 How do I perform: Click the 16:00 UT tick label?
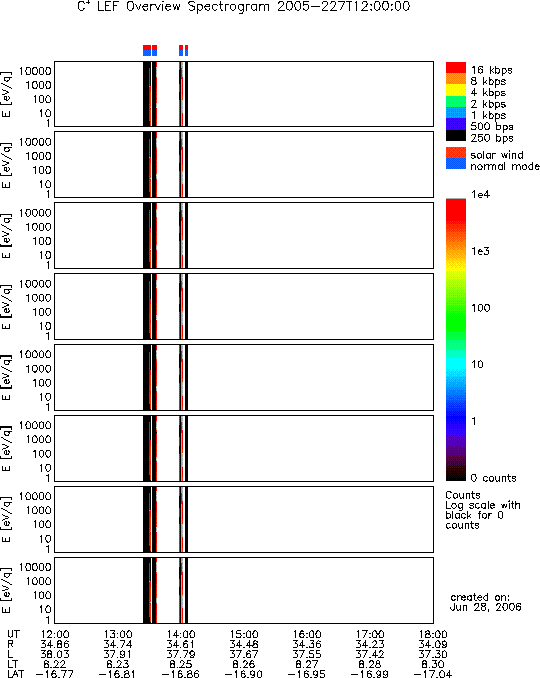[x=307, y=634]
